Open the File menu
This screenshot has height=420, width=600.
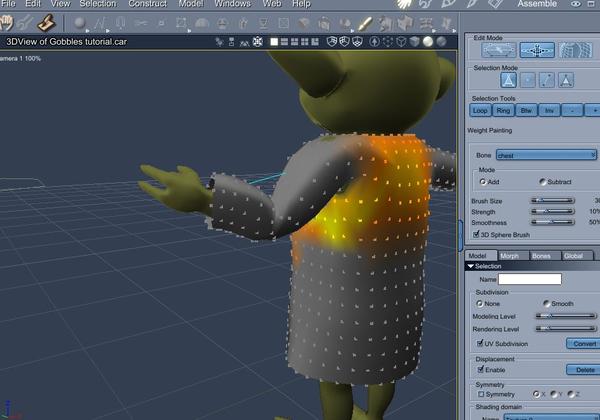(8, 4)
